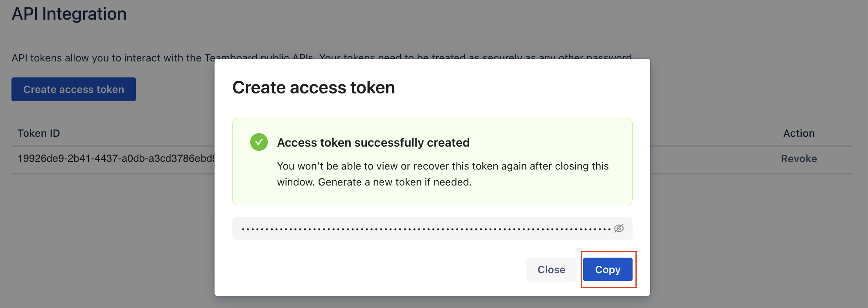The width and height of the screenshot is (868, 308).
Task: Click the Token ID column header
Action: 39,134
